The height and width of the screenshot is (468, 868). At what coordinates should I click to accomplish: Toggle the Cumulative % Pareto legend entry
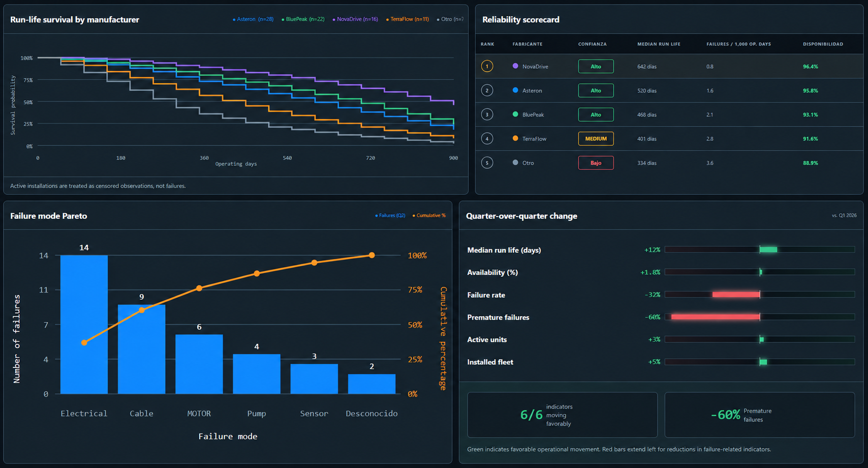(x=429, y=216)
